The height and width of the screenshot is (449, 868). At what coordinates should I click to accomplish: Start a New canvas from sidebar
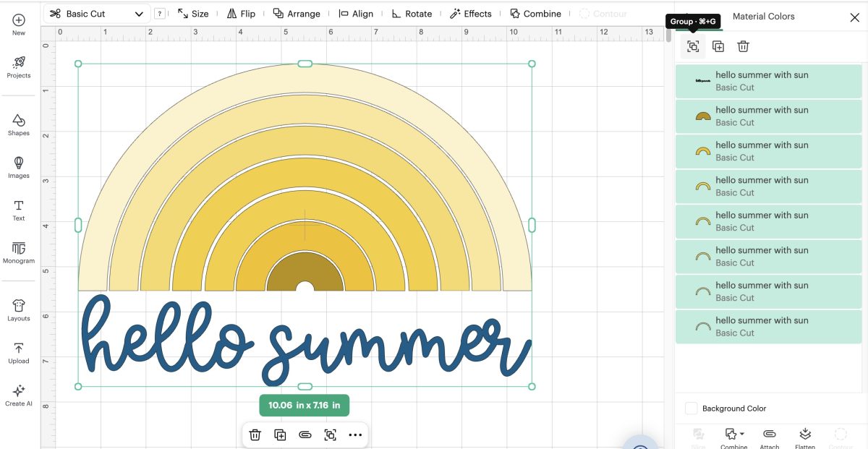coord(19,25)
